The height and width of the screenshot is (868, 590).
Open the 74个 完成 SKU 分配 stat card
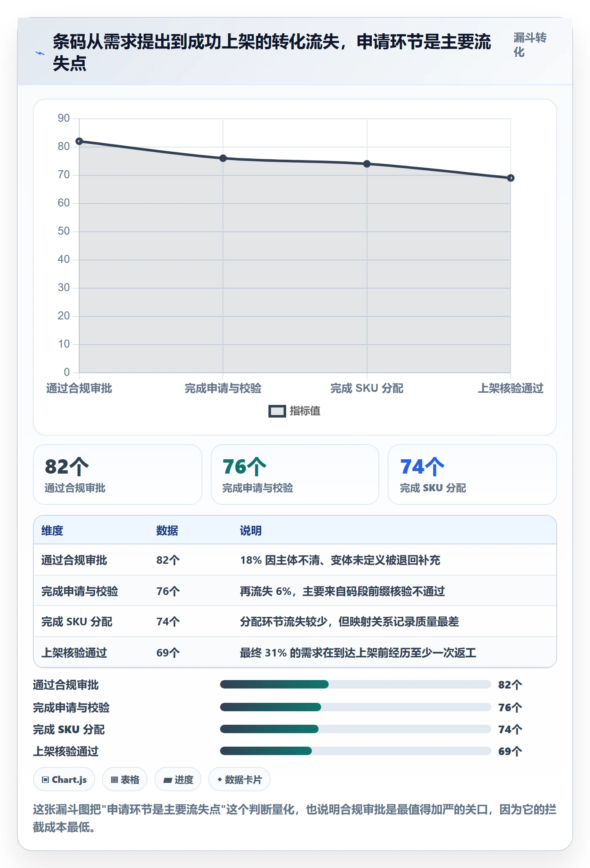472,474
